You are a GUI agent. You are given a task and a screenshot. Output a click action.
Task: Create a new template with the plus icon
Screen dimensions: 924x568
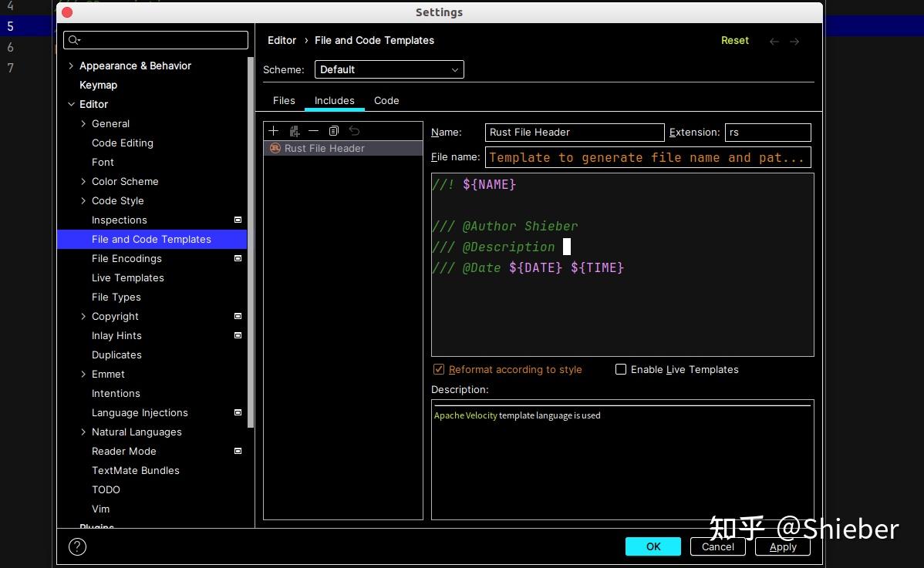click(x=273, y=131)
